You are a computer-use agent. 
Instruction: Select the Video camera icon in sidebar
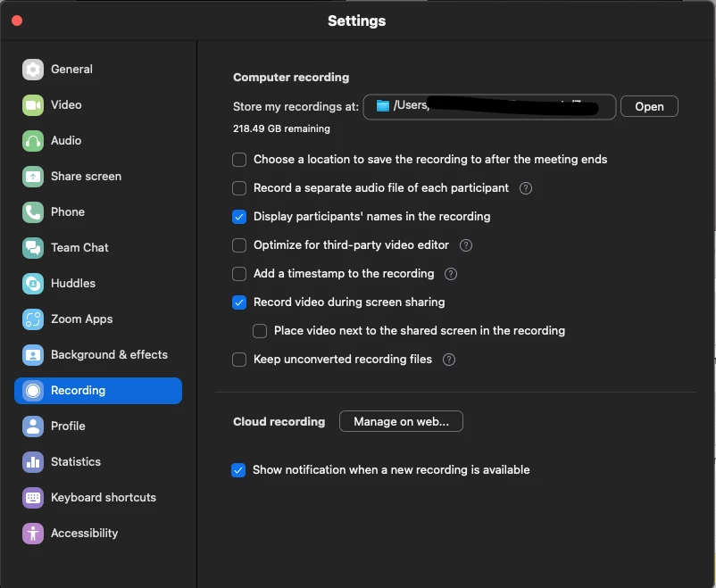click(33, 105)
